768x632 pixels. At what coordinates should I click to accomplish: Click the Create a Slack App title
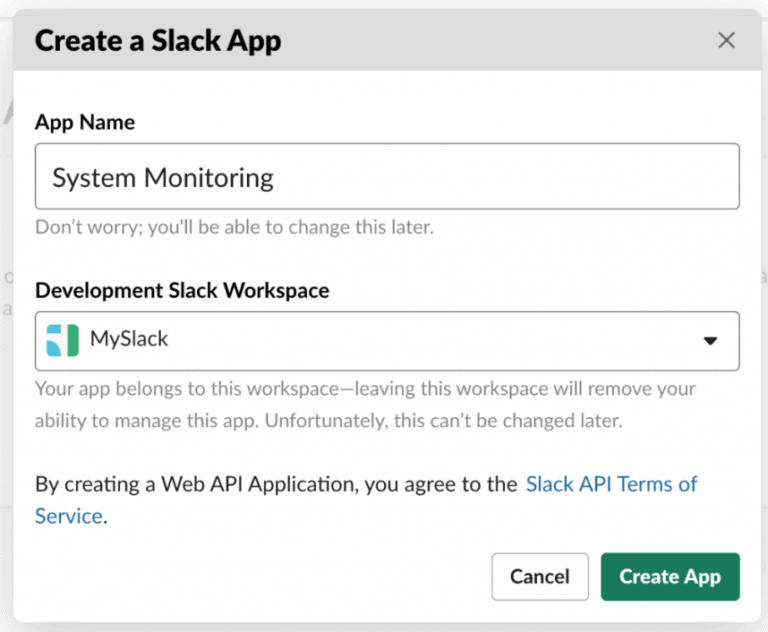[x=158, y=41]
